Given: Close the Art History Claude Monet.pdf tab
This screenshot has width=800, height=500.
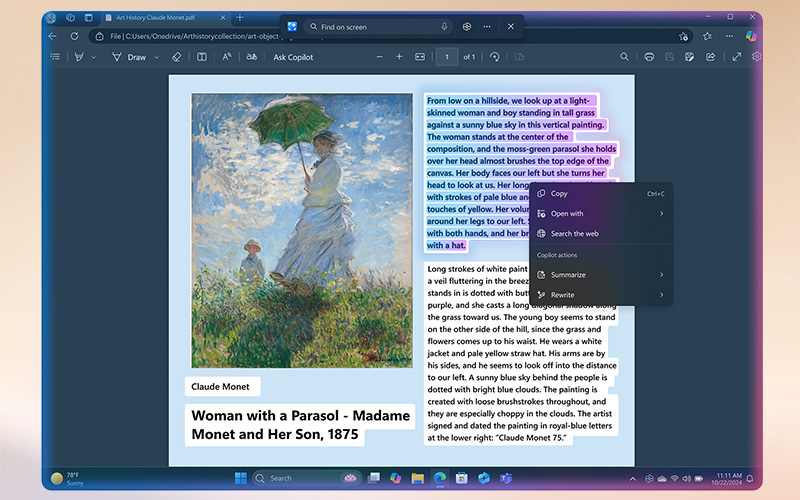Looking at the screenshot, I should coord(223,17).
